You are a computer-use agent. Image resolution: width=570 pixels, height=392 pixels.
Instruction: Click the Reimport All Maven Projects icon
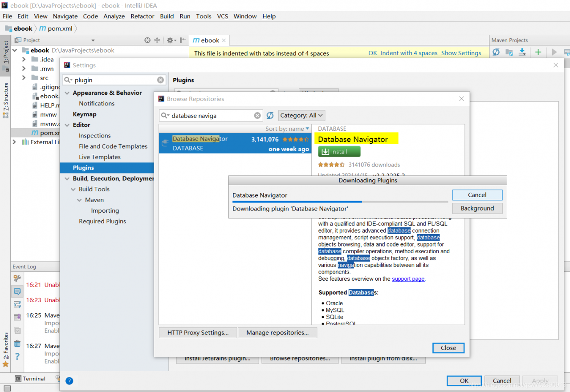coord(496,52)
